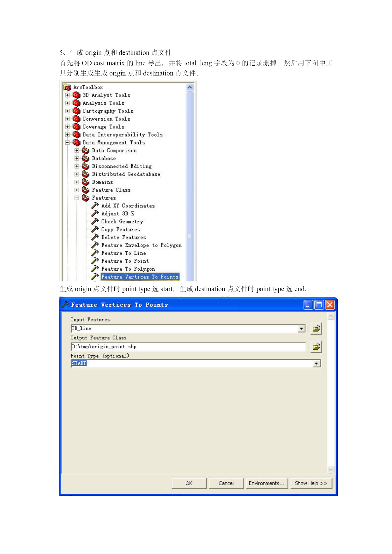Expand the Disconnected Editing toolset
This screenshot has height=554, width=392.
click(x=77, y=166)
